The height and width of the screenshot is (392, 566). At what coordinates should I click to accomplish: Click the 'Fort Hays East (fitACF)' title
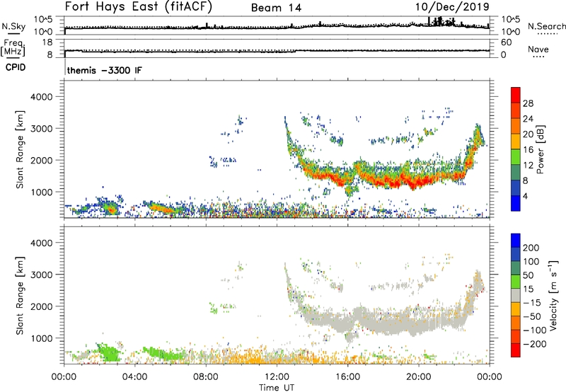click(x=139, y=7)
